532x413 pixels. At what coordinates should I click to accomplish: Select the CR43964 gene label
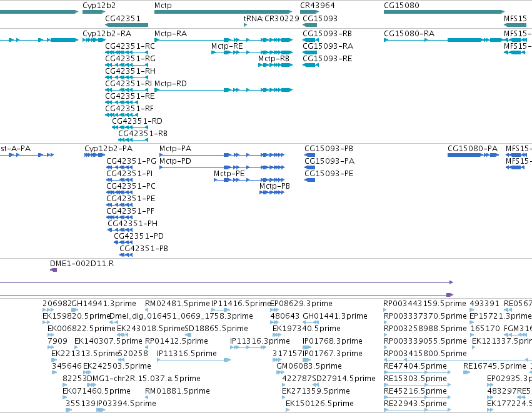point(317,6)
